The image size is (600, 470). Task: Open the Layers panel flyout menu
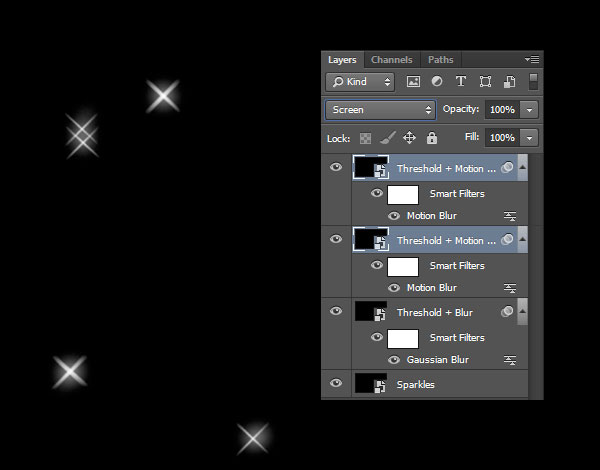click(532, 59)
